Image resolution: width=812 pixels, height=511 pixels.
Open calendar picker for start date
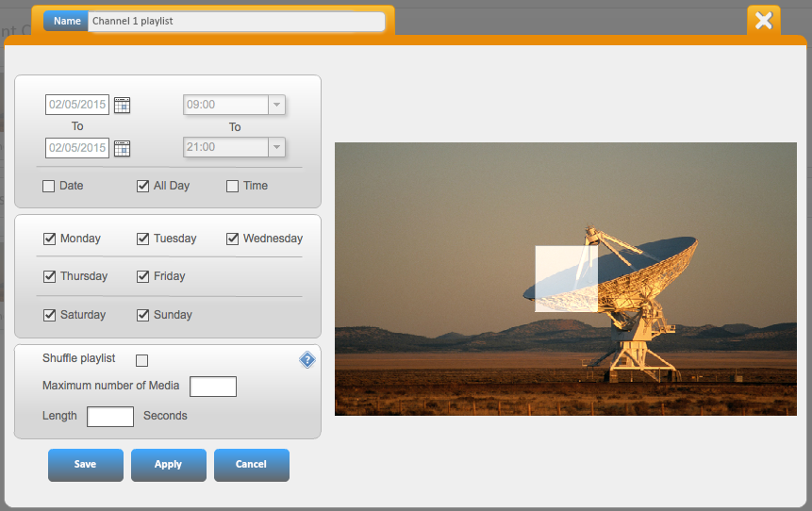click(122, 105)
